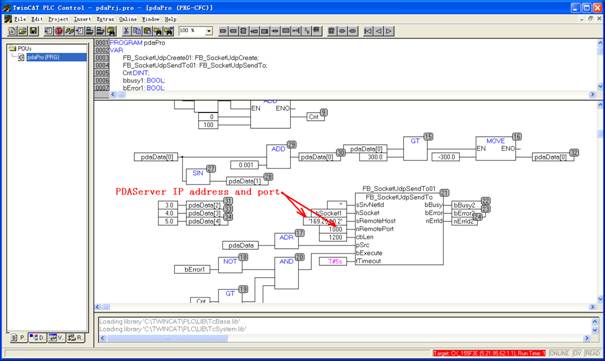Click the sRemoteHost IP address input box
605x361 pixels.
325,221
